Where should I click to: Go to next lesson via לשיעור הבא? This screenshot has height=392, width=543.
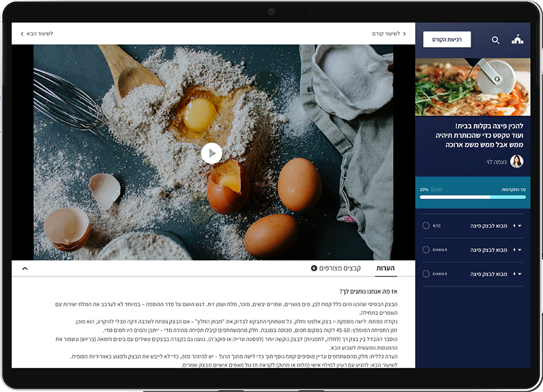pyautogui.click(x=37, y=33)
